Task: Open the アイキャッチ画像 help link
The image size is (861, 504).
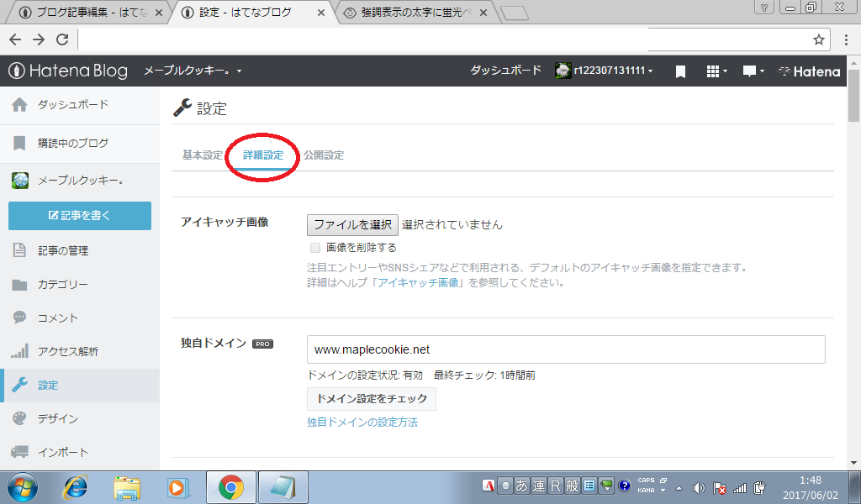Action: (x=418, y=283)
